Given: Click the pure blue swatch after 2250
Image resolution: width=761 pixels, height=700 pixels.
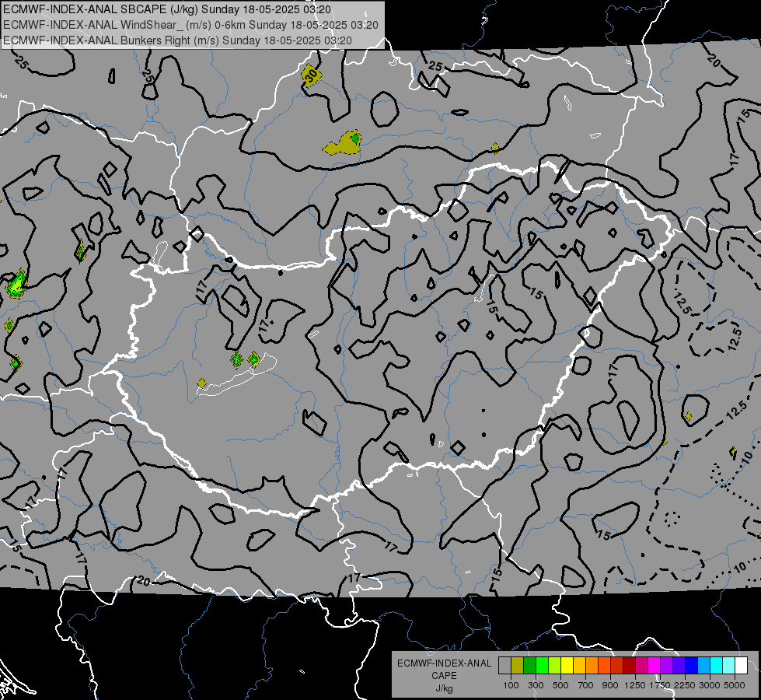Looking at the screenshot, I should coord(692,666).
